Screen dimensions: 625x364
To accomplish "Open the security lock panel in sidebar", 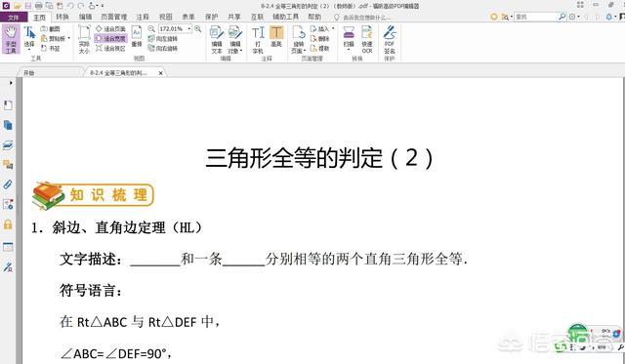I will (x=8, y=224).
